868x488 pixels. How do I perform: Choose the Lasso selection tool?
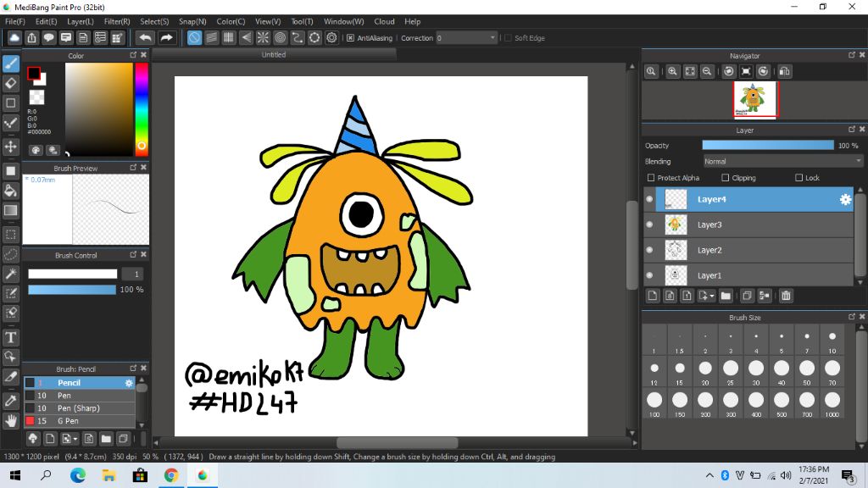tap(10, 254)
